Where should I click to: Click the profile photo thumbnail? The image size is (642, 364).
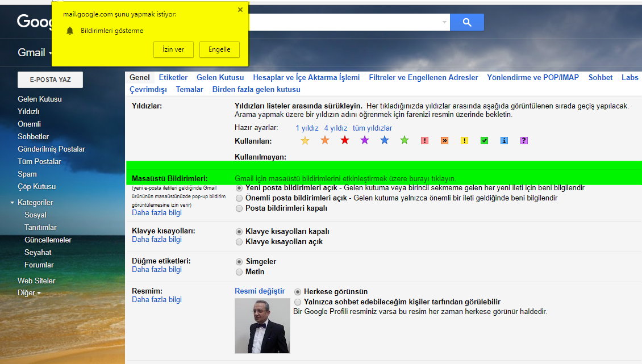262,325
